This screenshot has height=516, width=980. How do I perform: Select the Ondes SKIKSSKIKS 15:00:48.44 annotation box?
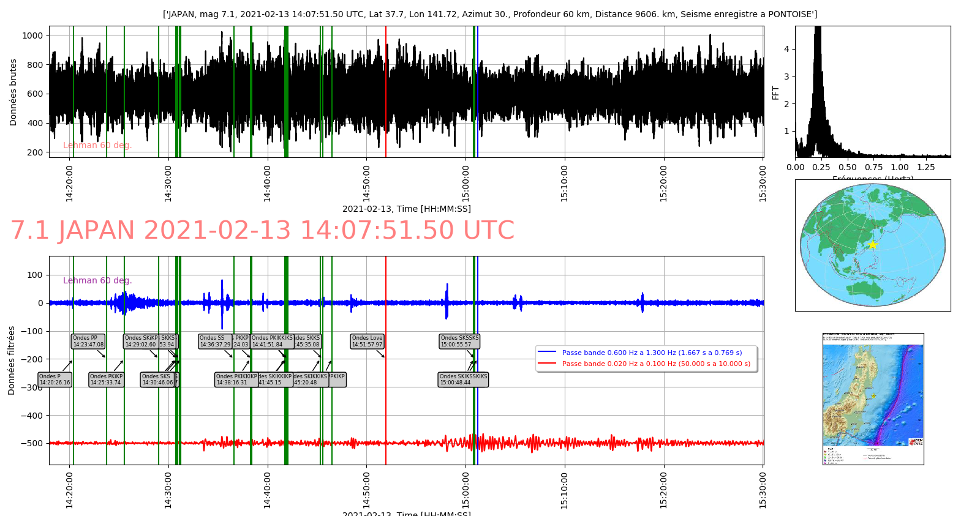point(463,380)
